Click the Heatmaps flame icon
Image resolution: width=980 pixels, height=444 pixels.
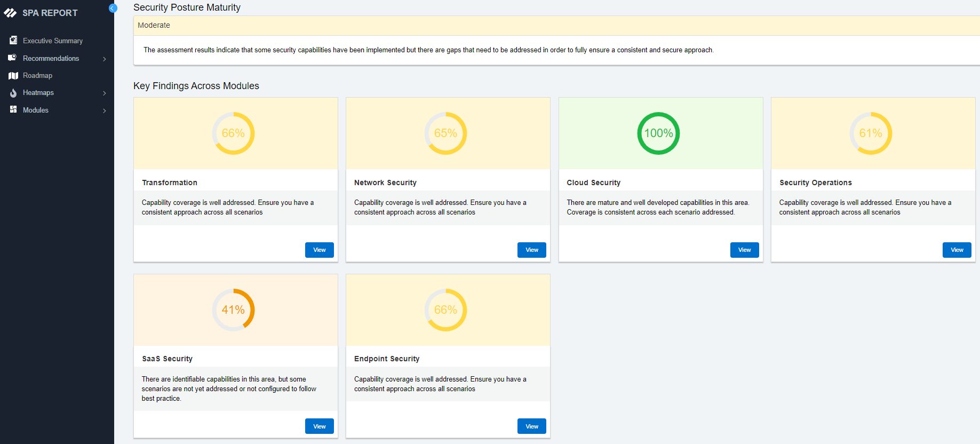click(13, 93)
